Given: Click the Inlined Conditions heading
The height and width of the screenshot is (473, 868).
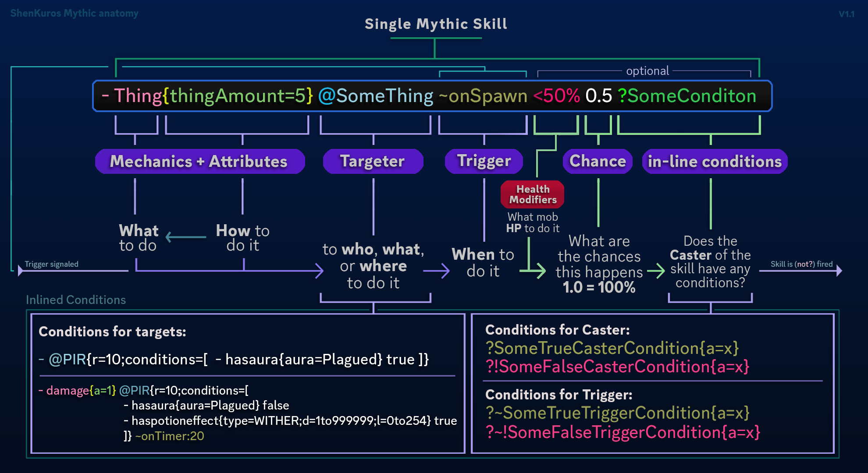Looking at the screenshot, I should click(76, 300).
